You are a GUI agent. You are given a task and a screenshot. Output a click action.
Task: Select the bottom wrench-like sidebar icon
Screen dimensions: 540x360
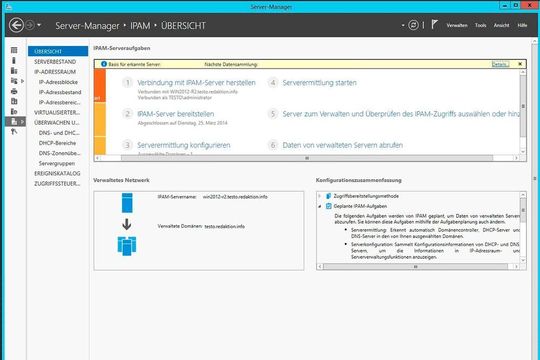point(14,132)
